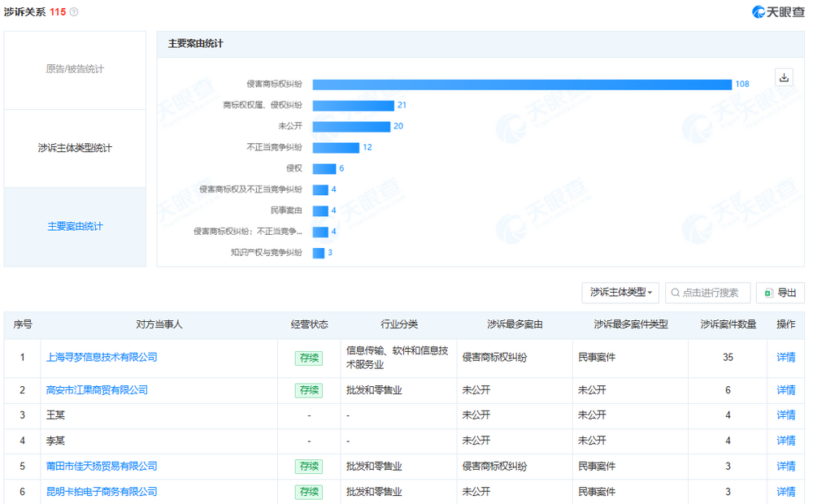Switch to 原告/被告统计 tab
Image resolution: width=813 pixels, height=504 pixels.
[x=75, y=70]
